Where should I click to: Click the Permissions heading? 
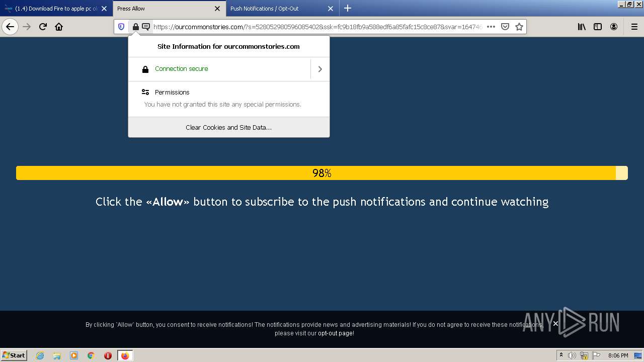pos(172,92)
